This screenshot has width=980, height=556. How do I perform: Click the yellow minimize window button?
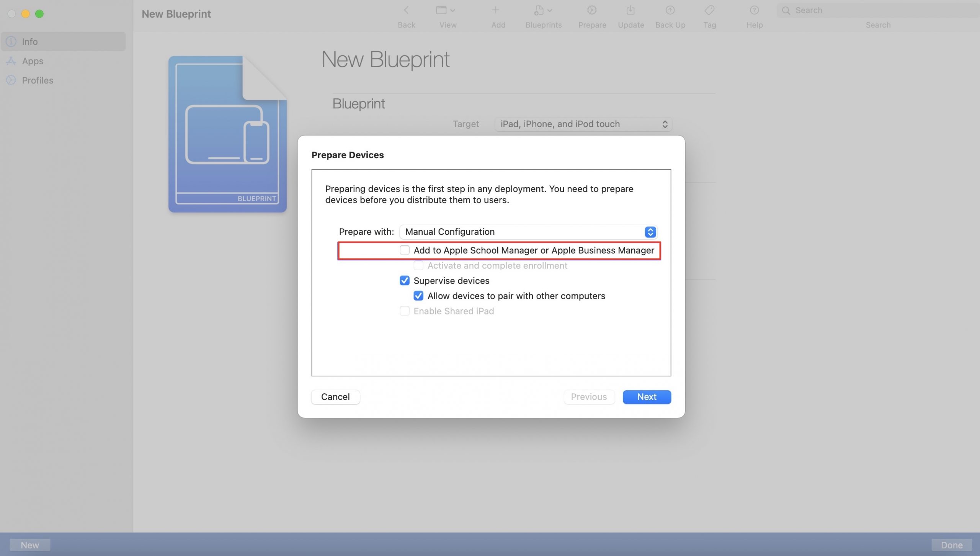[25, 14]
